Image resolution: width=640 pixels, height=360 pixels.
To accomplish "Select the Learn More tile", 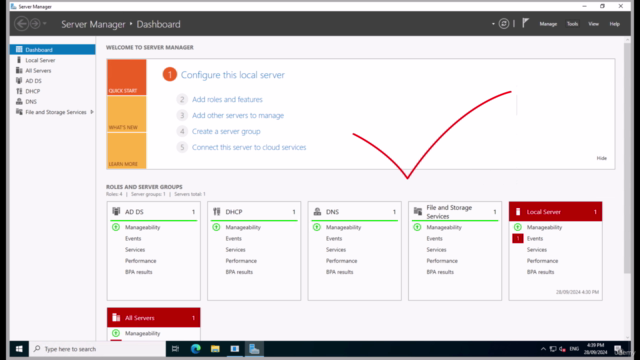I will click(x=127, y=151).
